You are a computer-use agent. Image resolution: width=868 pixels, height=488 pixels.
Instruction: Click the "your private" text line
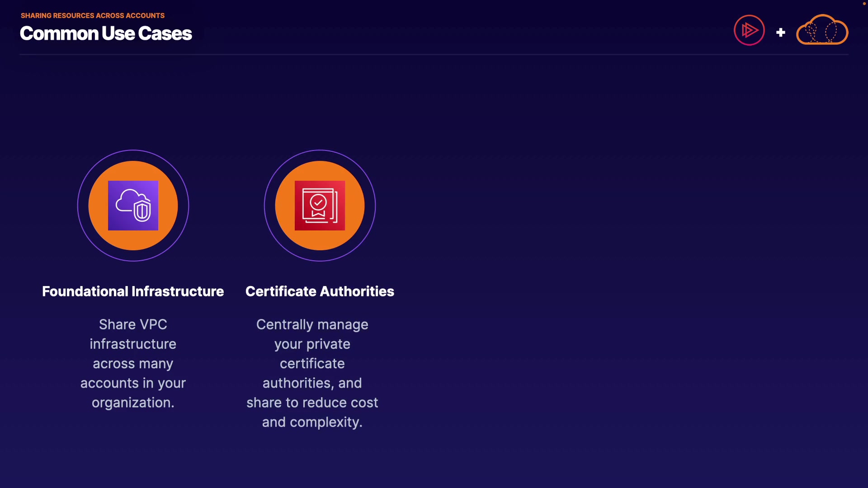(312, 344)
